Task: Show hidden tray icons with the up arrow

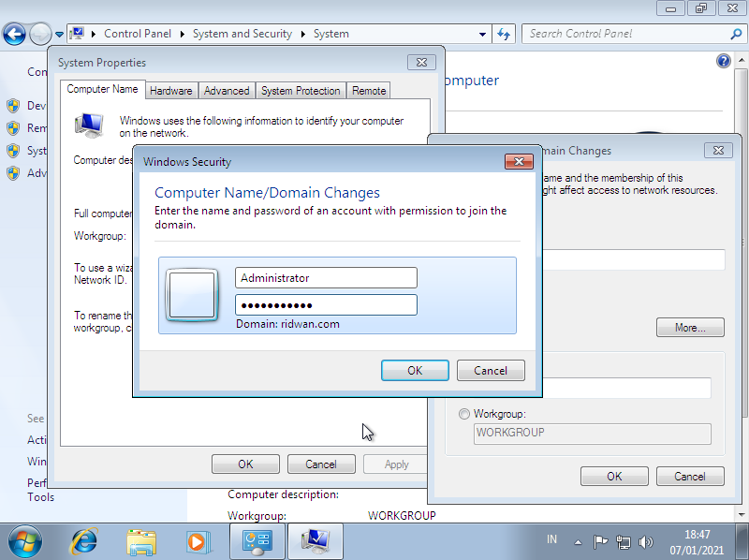Action: pos(578,541)
